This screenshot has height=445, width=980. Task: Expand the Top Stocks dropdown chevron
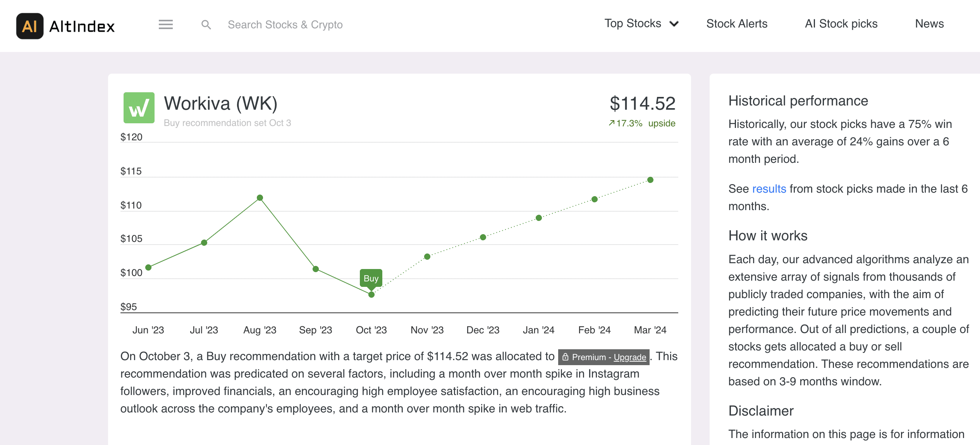click(674, 24)
